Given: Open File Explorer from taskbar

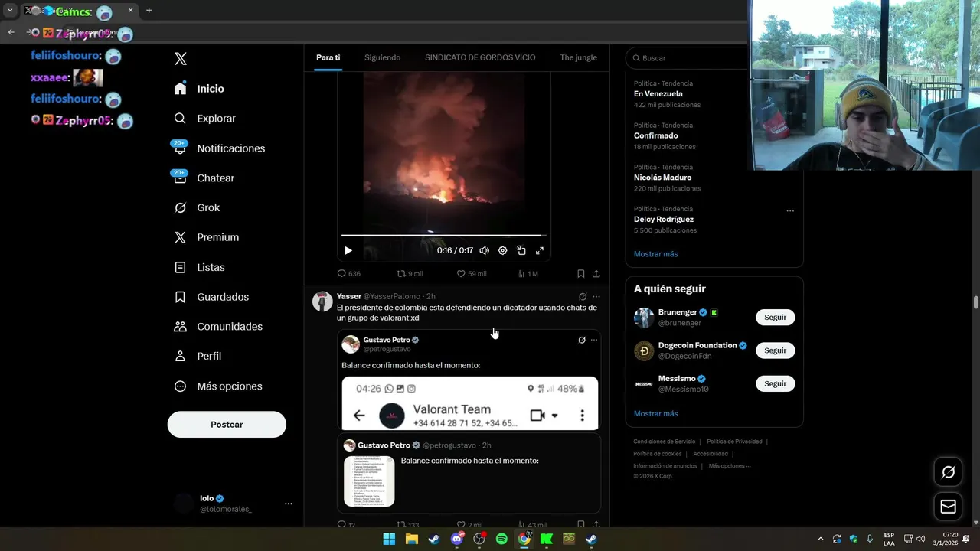Looking at the screenshot, I should (x=411, y=539).
